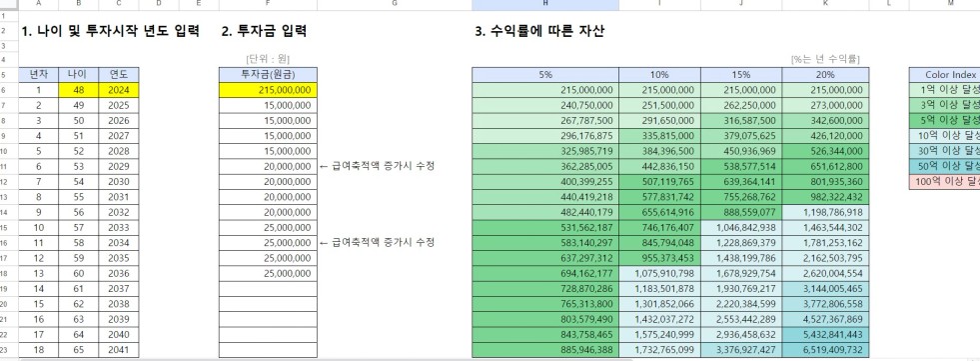Screen dimensions: 980x361
Task: Click column header F
Action: pyautogui.click(x=268, y=4)
